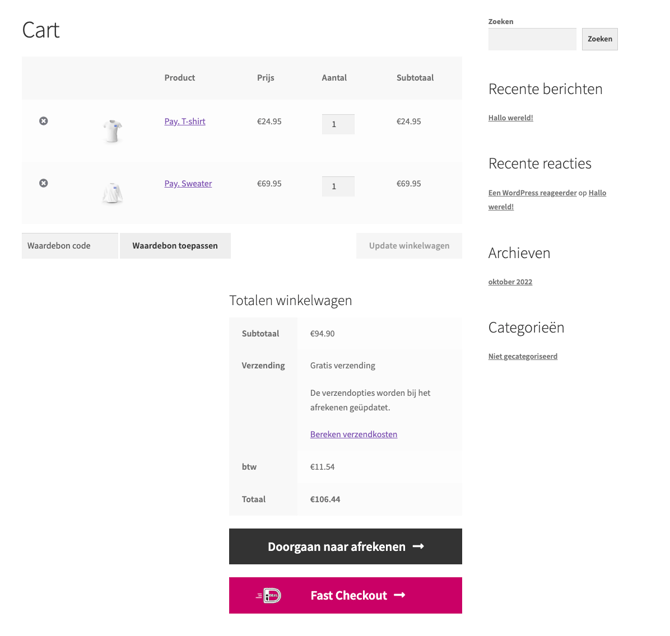
Task: Open the Hallo wereld! recent post
Action: point(511,118)
